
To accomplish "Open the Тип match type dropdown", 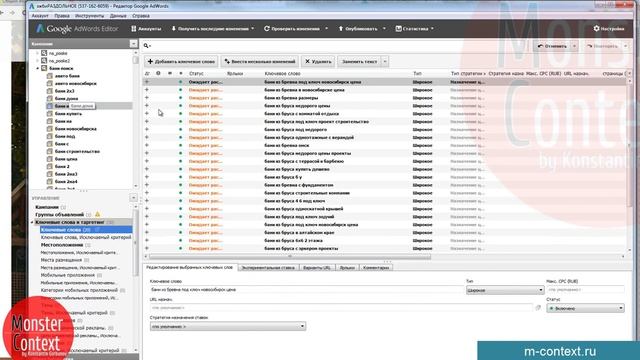I will click(x=505, y=290).
